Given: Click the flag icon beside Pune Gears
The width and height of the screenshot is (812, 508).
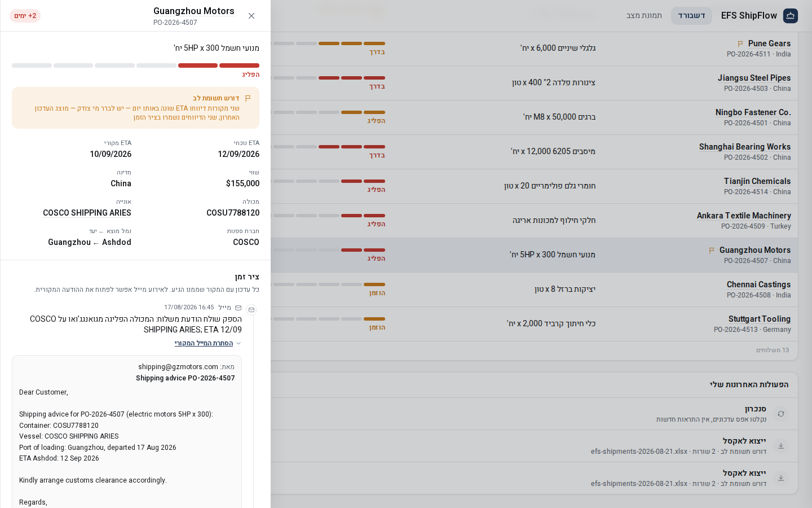Looking at the screenshot, I should [x=740, y=44].
